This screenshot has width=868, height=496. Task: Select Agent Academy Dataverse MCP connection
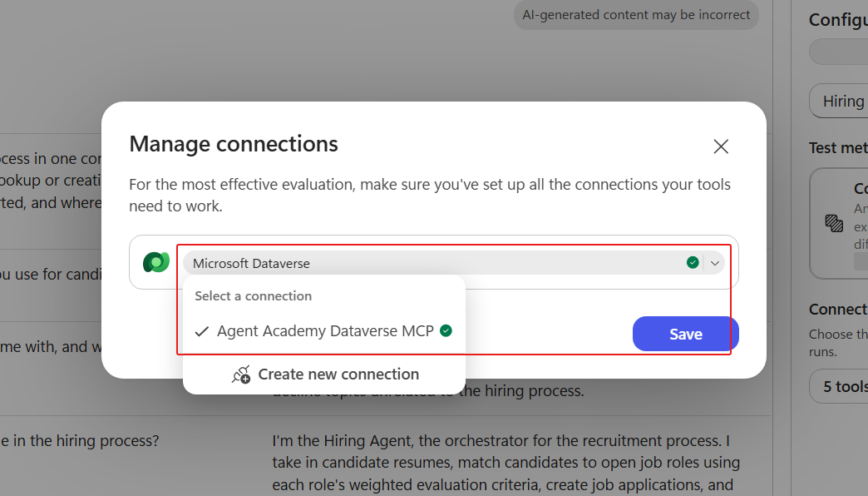click(x=324, y=331)
